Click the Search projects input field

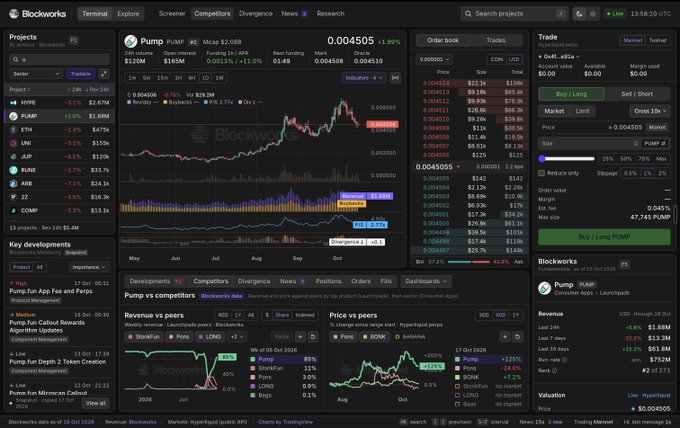514,14
